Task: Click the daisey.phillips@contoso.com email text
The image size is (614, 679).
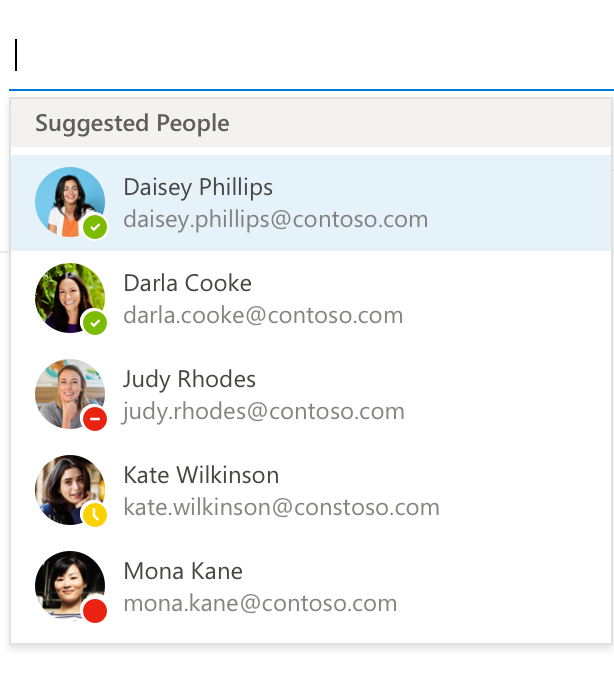Action: [275, 219]
